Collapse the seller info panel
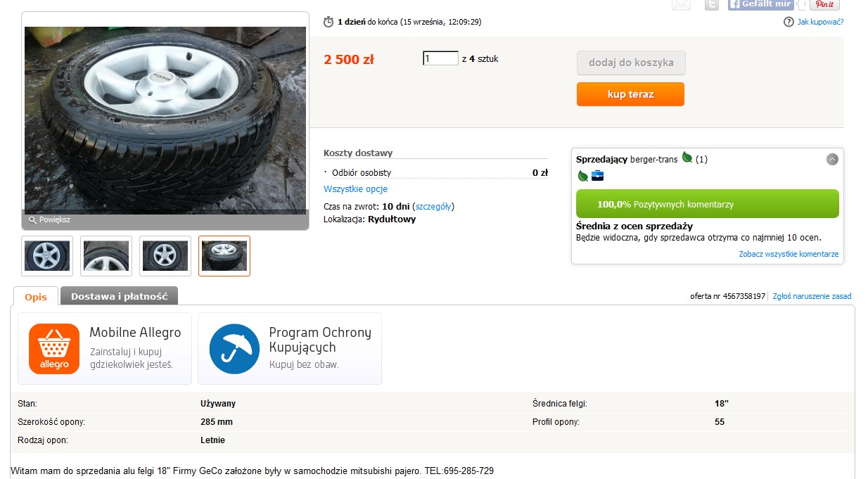The height and width of the screenshot is (479, 868). click(832, 160)
